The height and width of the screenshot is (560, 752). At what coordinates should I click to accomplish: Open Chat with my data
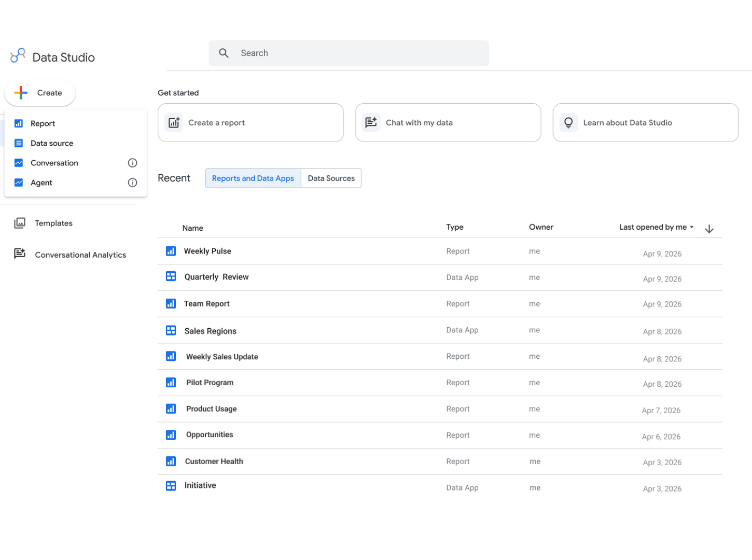click(448, 122)
